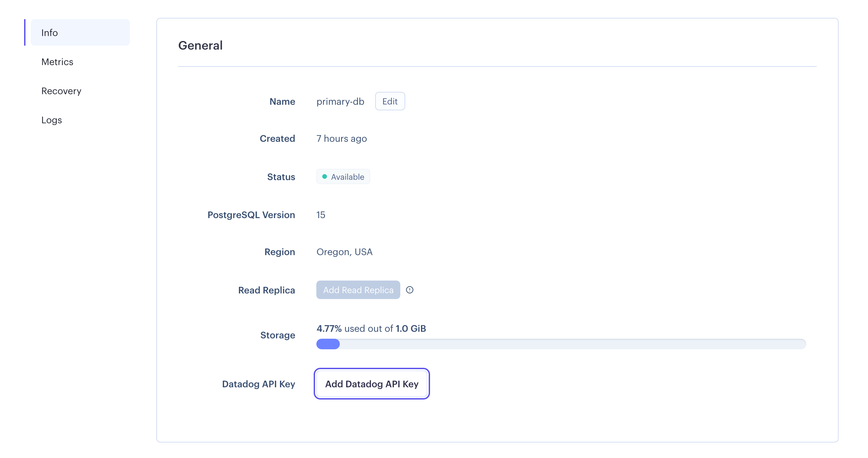Click the Status field label

[281, 176]
